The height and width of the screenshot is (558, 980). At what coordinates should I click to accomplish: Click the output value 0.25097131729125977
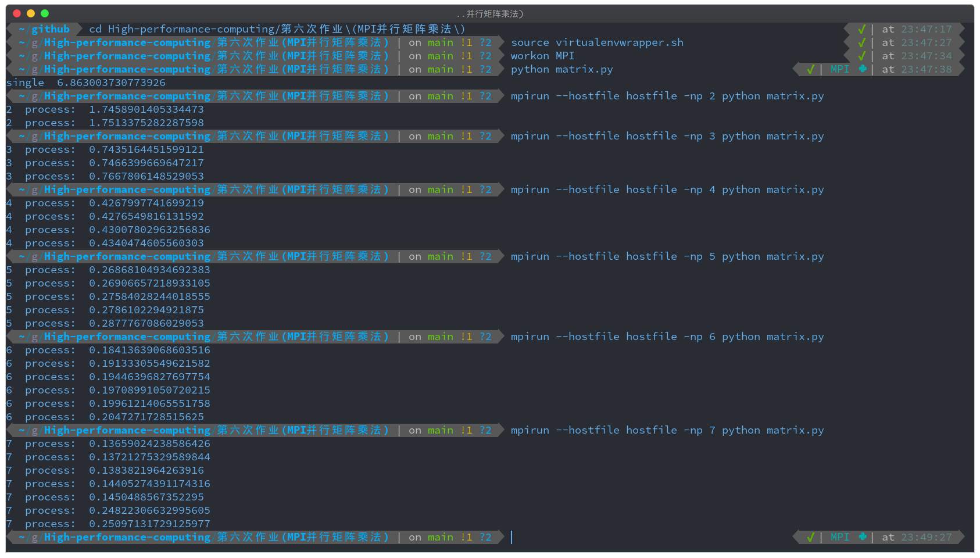click(149, 524)
